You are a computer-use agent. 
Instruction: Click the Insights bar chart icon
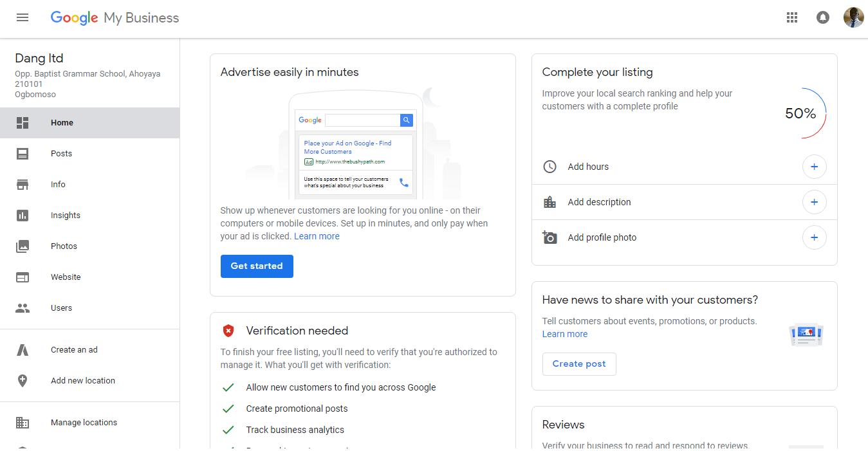23,216
